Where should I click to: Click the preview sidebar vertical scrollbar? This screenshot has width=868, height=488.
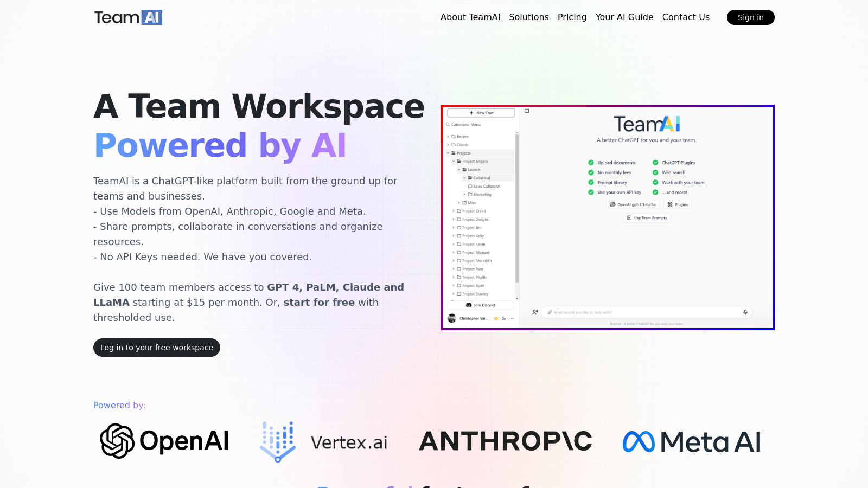(x=517, y=209)
